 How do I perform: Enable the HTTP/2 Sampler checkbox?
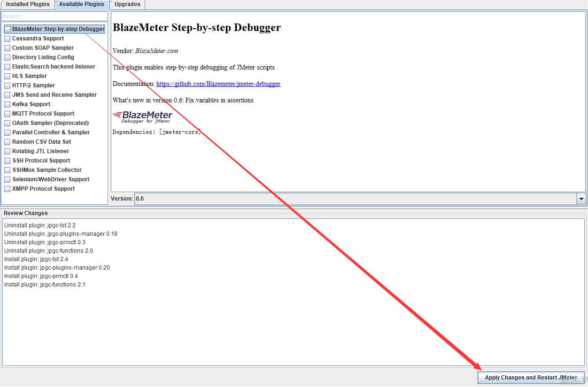(x=8, y=85)
